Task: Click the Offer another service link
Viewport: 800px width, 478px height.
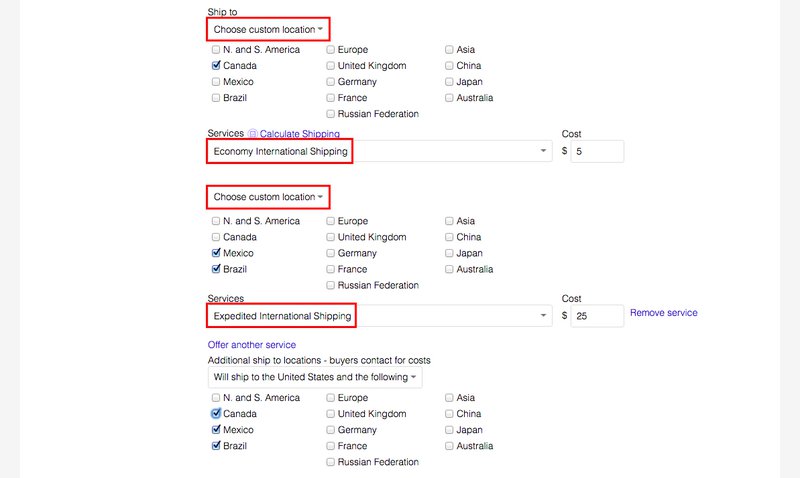Action: pyautogui.click(x=252, y=345)
